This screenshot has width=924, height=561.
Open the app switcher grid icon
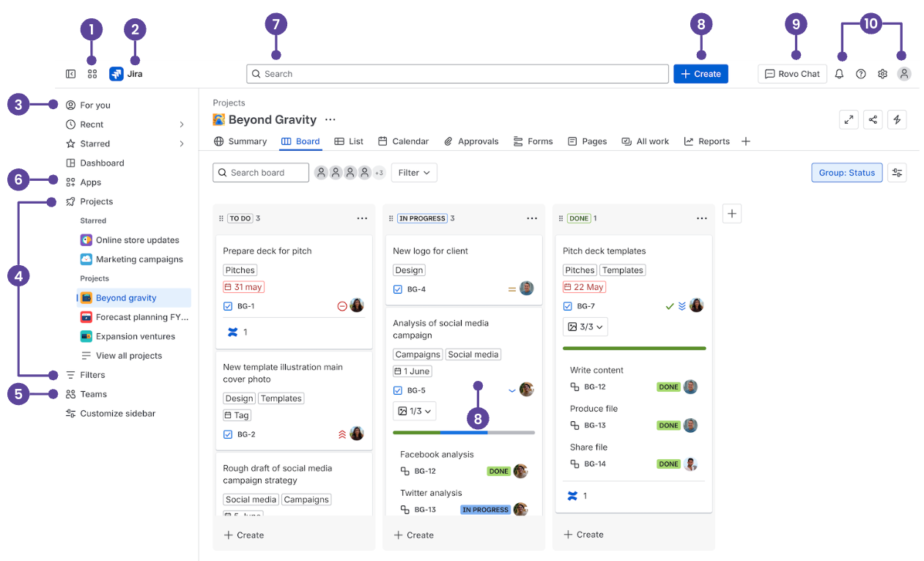point(92,74)
